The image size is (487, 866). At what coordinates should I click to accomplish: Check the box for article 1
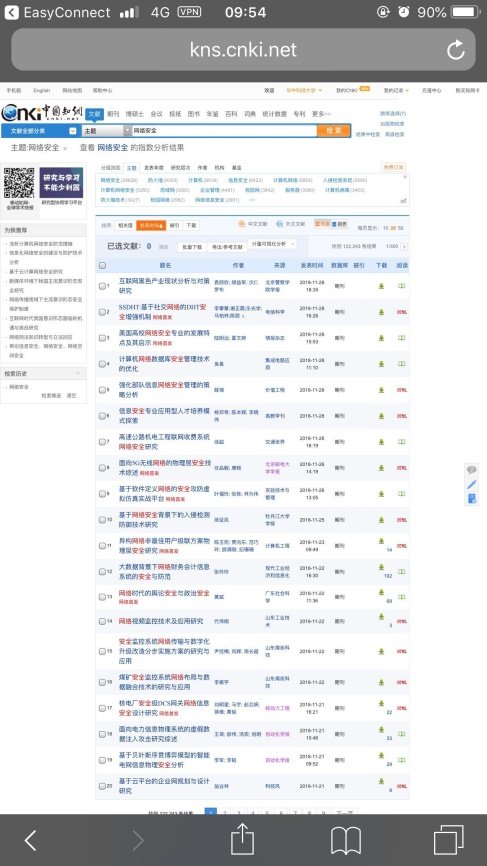pyautogui.click(x=102, y=286)
